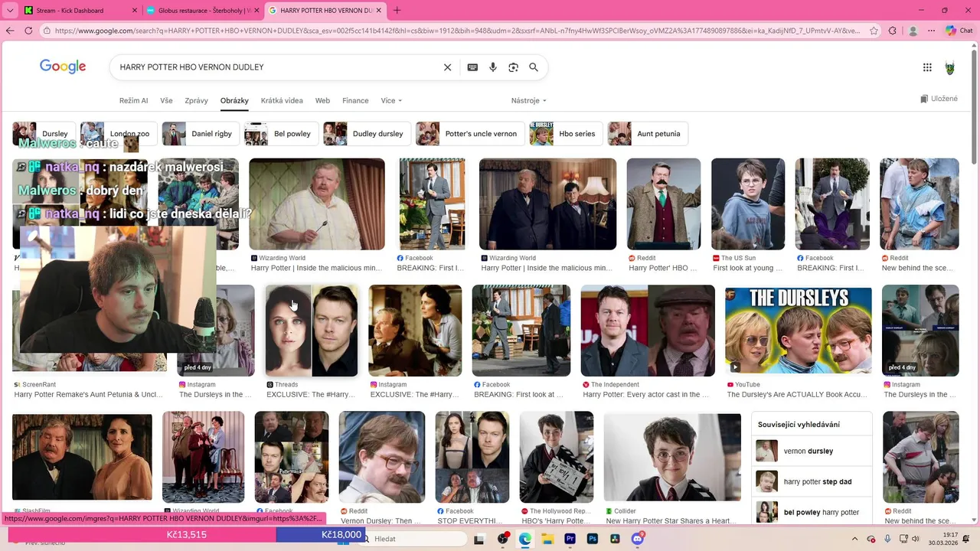Open the tab list dropdown in browser
980x551 pixels.
point(10,11)
